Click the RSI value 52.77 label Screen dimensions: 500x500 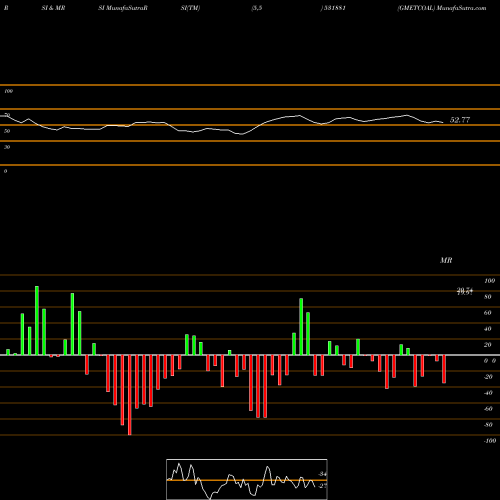[x=460, y=120]
